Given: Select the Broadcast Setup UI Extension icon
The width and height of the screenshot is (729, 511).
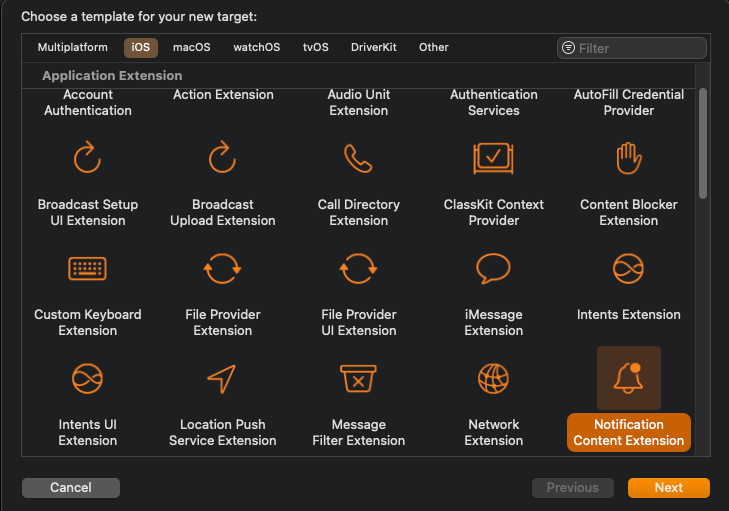Looking at the screenshot, I should tap(87, 157).
